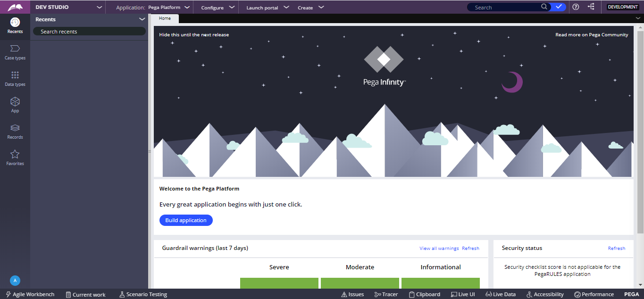The image size is (644, 299).
Task: Open the Recents panel from the sidebar
Action: click(x=15, y=25)
